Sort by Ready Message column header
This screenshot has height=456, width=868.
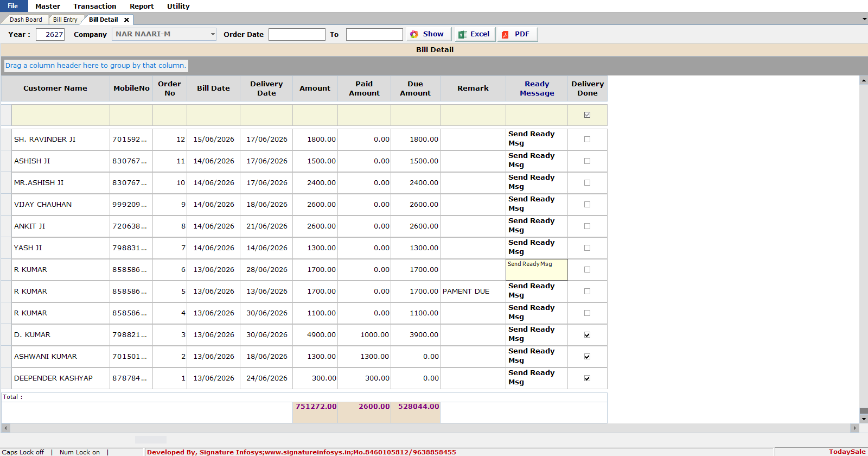tap(537, 88)
